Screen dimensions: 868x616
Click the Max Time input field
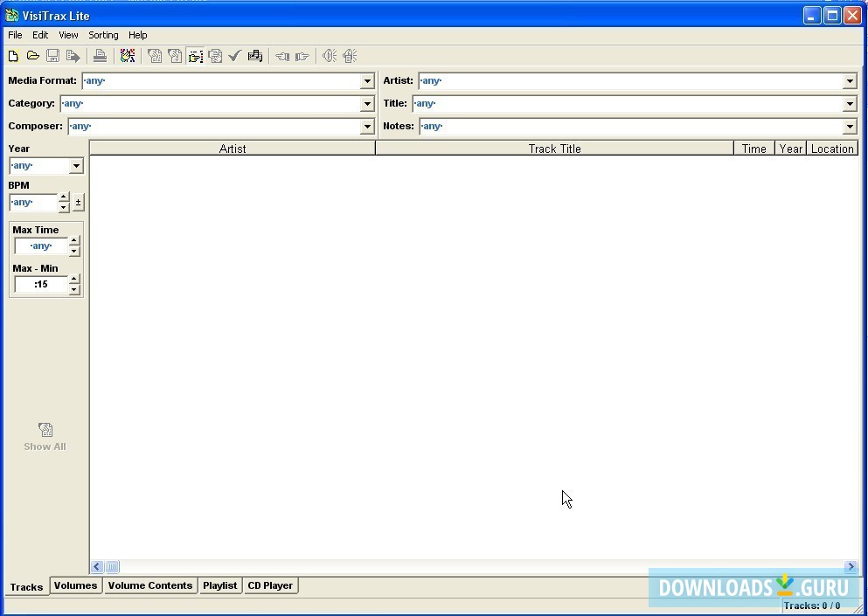[41, 246]
